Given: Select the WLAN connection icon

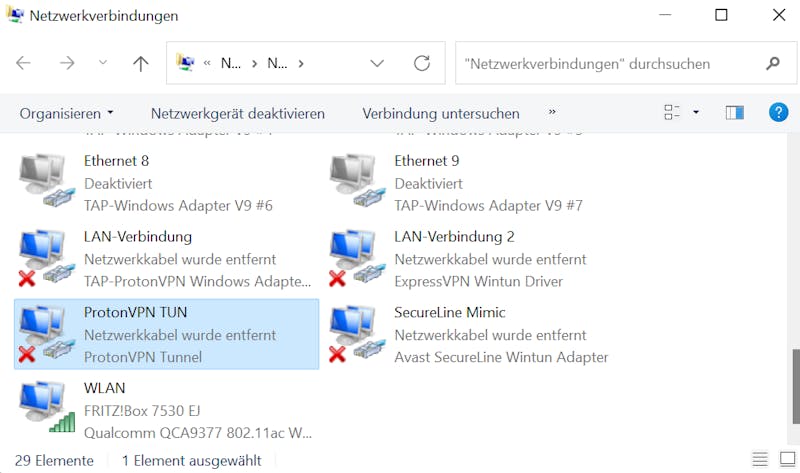Looking at the screenshot, I should point(47,408).
